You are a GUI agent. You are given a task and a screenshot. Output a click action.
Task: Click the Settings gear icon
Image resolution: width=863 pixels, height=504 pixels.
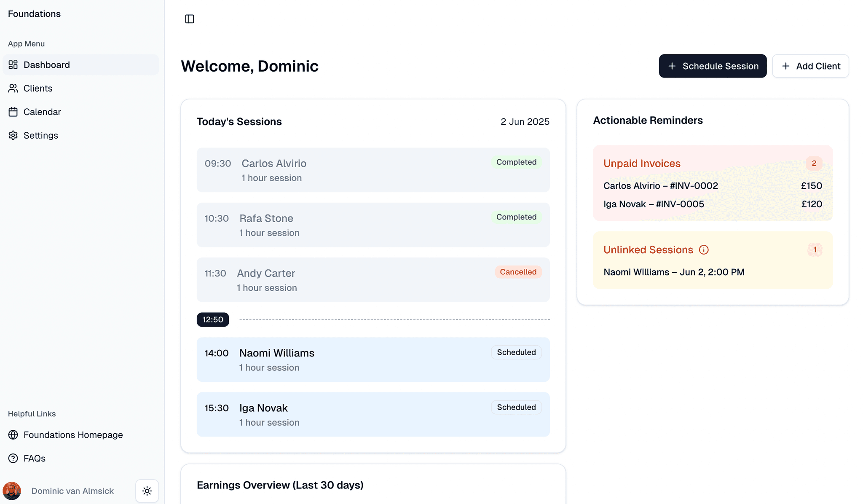(x=13, y=136)
